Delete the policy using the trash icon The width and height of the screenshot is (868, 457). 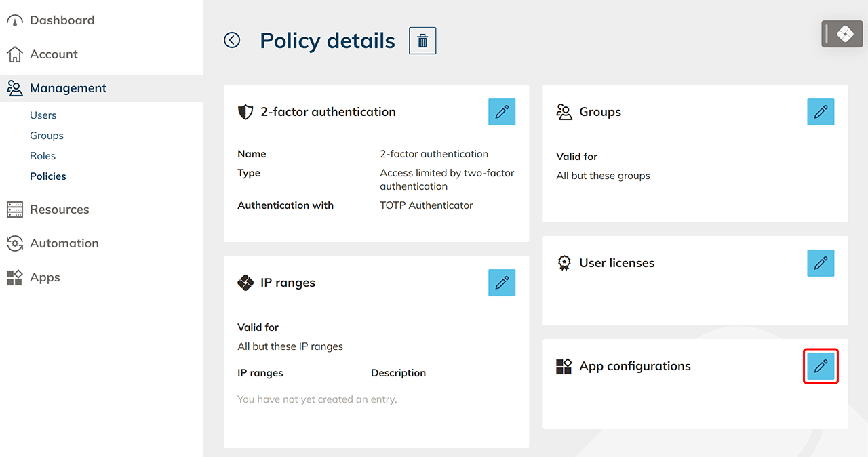[422, 41]
